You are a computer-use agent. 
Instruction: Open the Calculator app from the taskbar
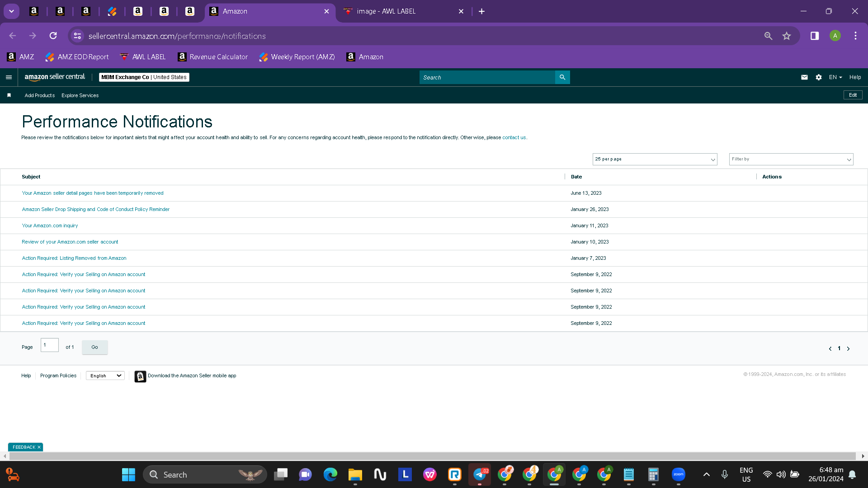[654, 474]
